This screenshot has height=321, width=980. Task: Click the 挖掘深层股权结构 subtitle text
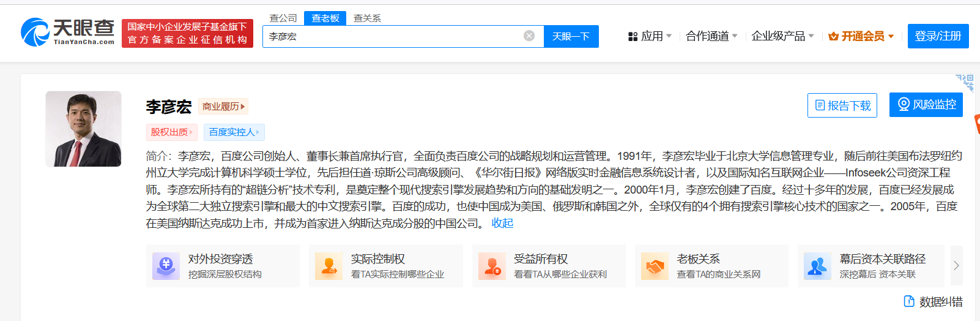pyautogui.click(x=225, y=274)
